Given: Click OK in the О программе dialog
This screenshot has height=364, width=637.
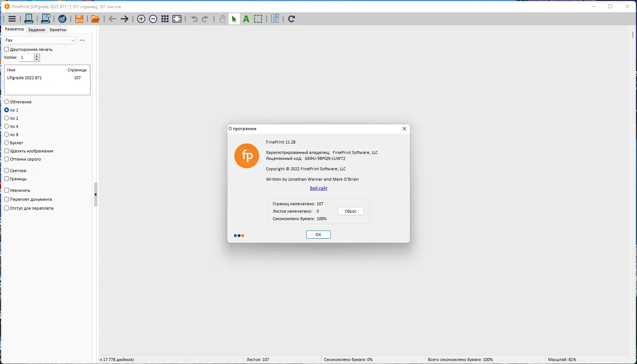Looking at the screenshot, I should point(318,235).
